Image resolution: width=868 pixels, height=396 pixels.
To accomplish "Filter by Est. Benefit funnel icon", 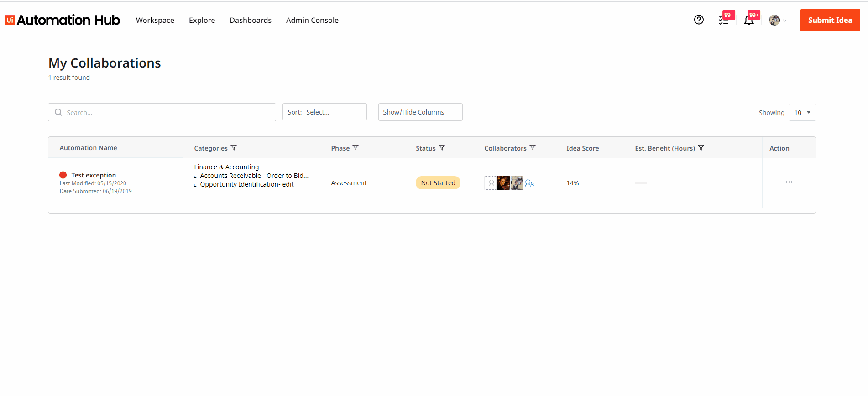I will point(701,148).
